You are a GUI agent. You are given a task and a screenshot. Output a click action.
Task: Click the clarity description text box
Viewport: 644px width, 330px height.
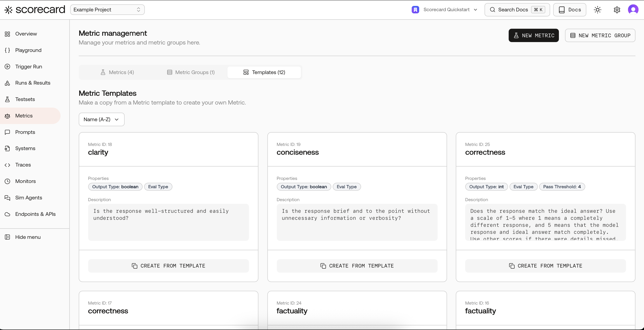click(x=168, y=222)
